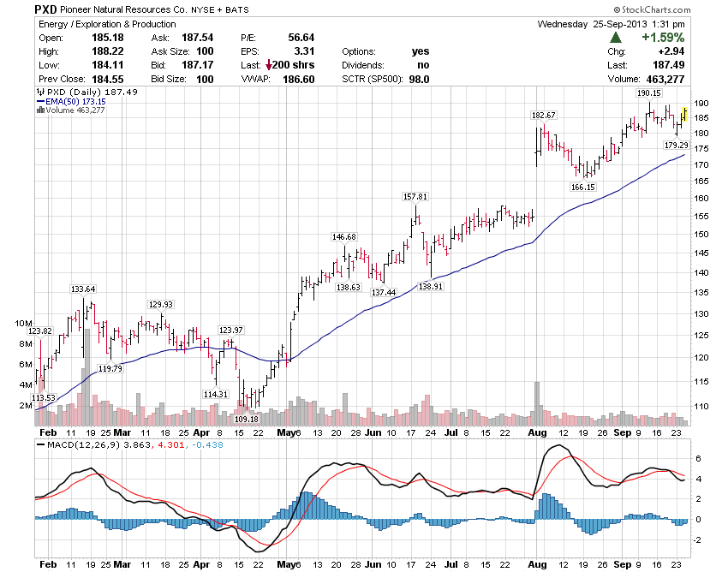
Task: Click the 179.29 price label
Action: (676, 146)
